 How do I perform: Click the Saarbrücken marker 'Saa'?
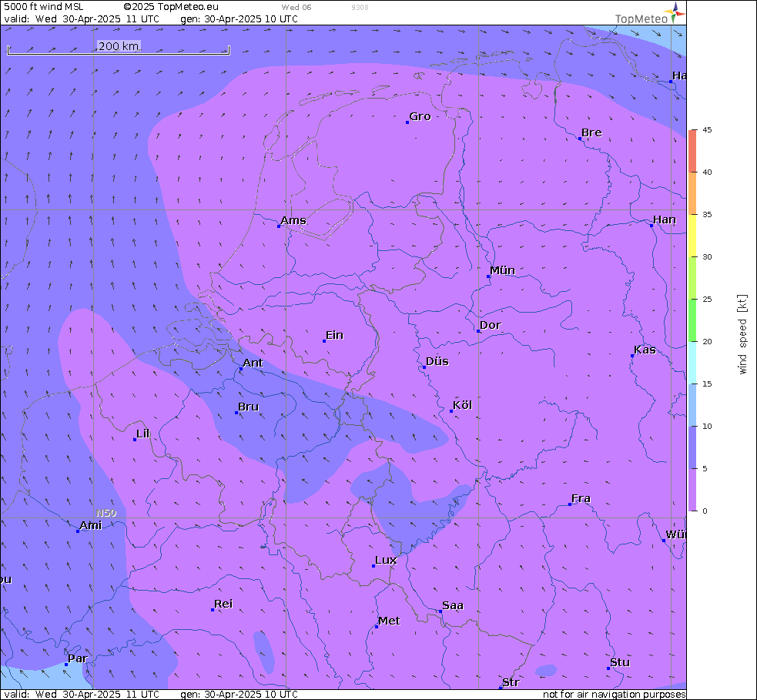coord(440,611)
